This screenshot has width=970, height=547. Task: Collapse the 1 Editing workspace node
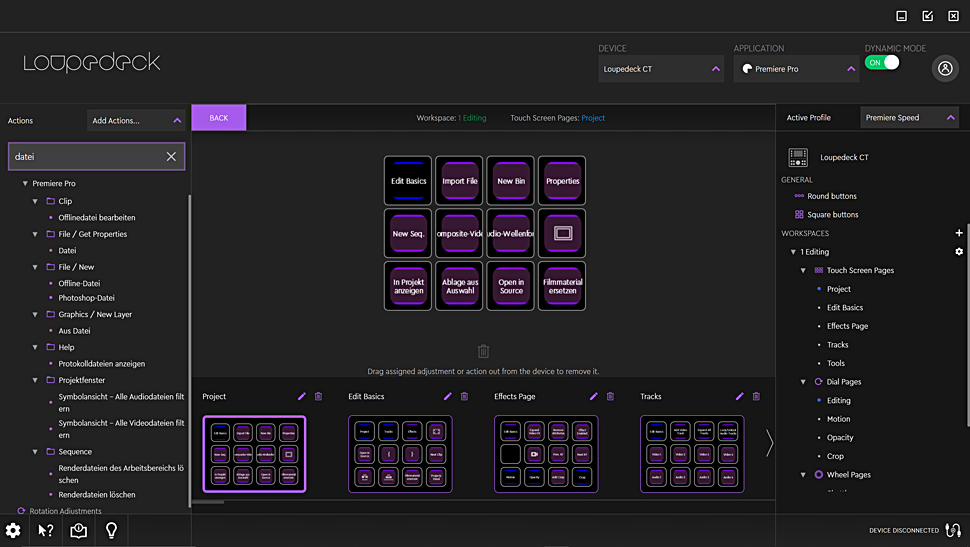point(793,252)
